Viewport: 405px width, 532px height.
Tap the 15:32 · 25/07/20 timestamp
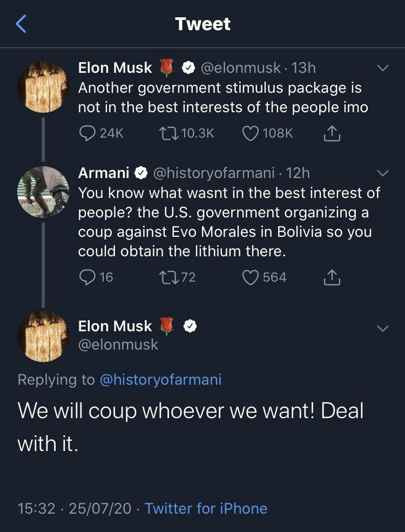[74, 508]
